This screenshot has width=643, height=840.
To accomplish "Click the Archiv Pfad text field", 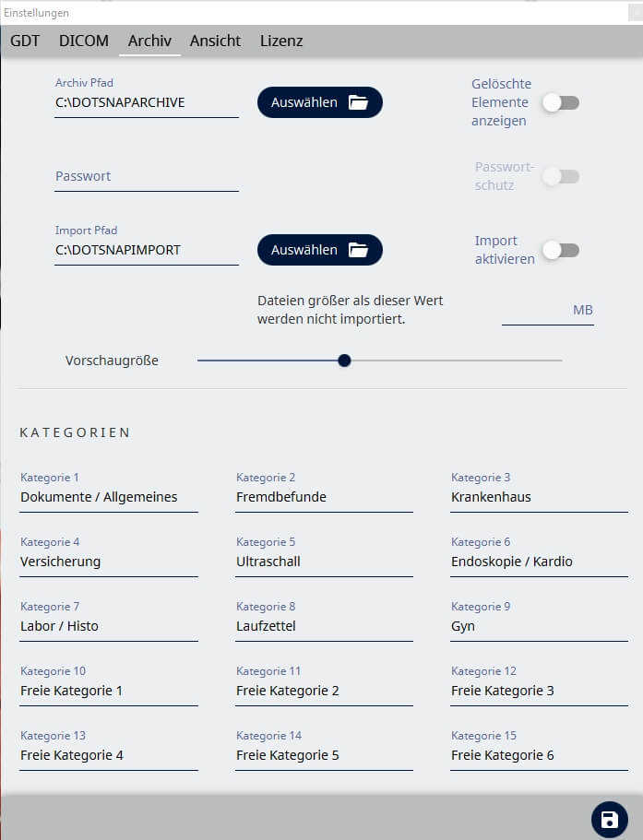I will click(x=147, y=102).
